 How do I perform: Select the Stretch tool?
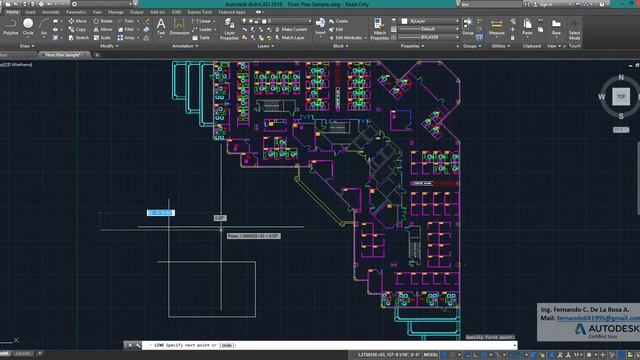(x=78, y=38)
